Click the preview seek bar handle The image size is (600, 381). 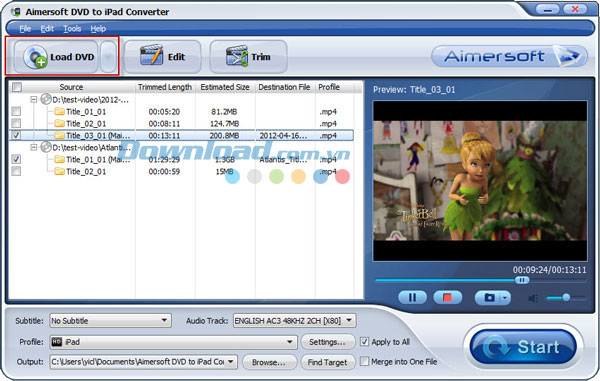click(522, 280)
